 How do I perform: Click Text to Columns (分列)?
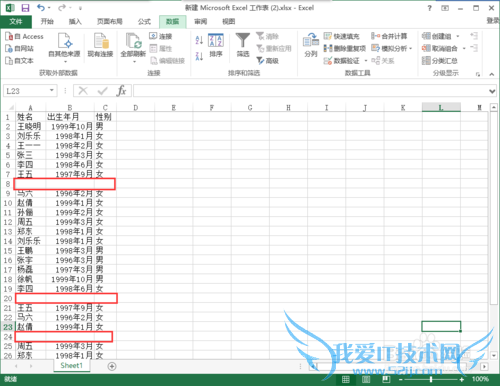(311, 45)
